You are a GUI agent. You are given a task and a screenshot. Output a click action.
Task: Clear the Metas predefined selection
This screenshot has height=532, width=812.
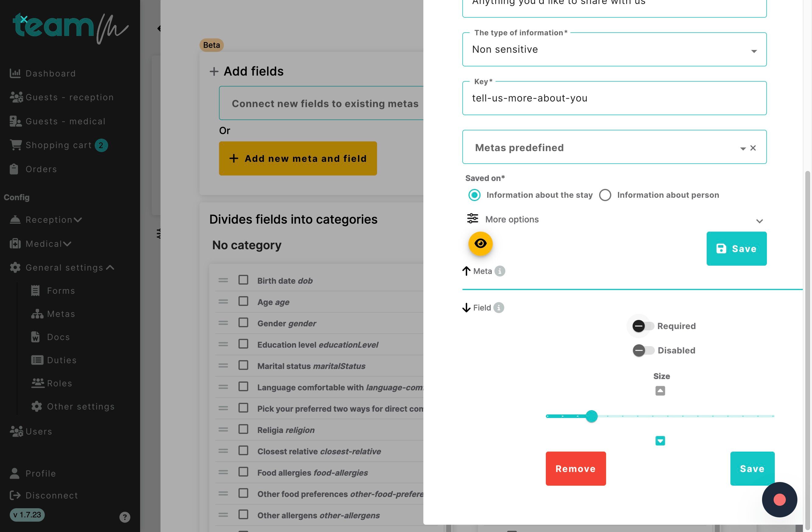click(753, 148)
